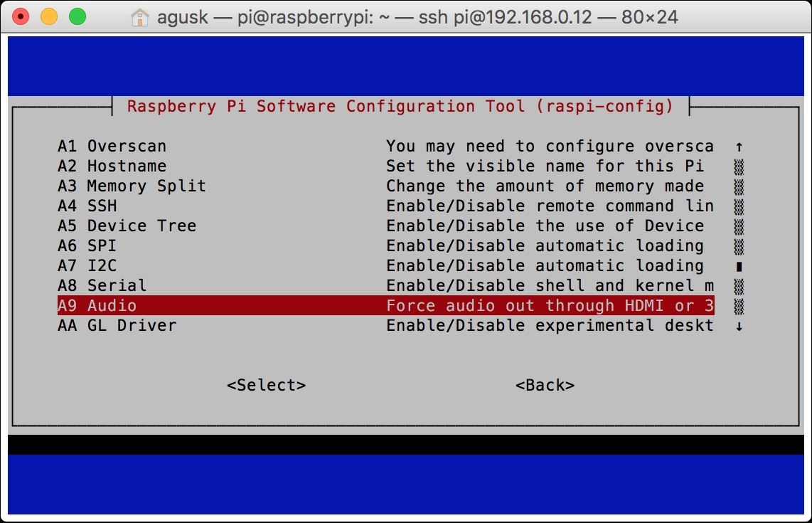812x523 pixels.
Task: Click the scroll down arrow in menu list
Action: coord(739,326)
